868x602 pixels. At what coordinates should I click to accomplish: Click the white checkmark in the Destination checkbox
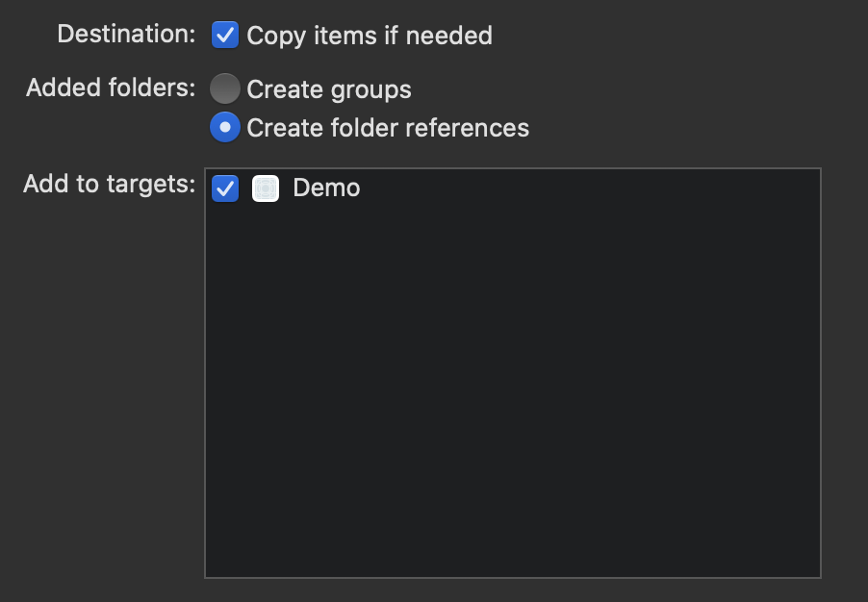(x=225, y=36)
